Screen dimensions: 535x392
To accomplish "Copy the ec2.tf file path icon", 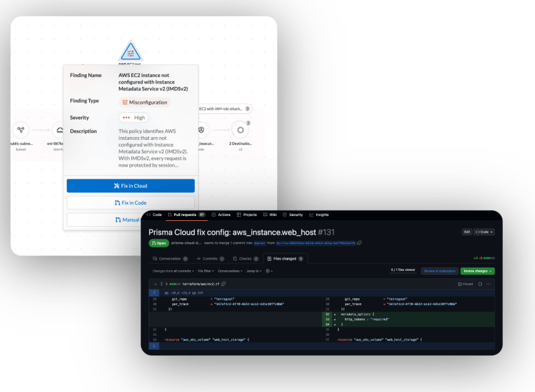I will (224, 284).
